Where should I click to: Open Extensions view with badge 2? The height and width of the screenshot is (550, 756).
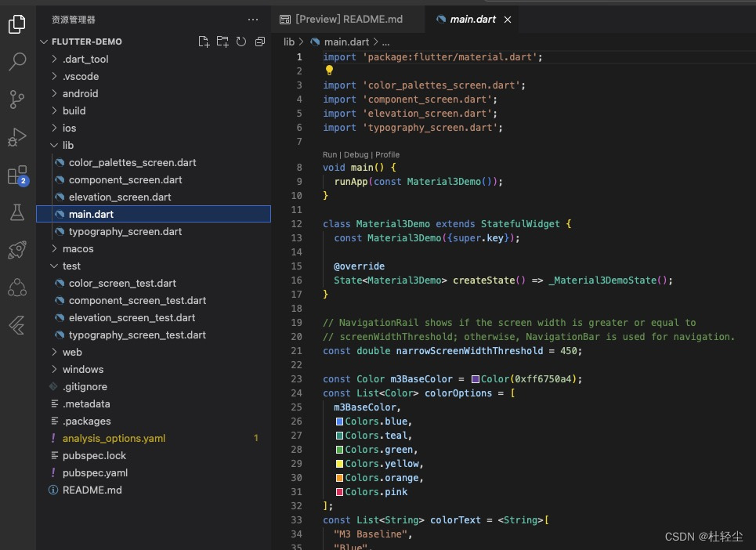coord(17,175)
